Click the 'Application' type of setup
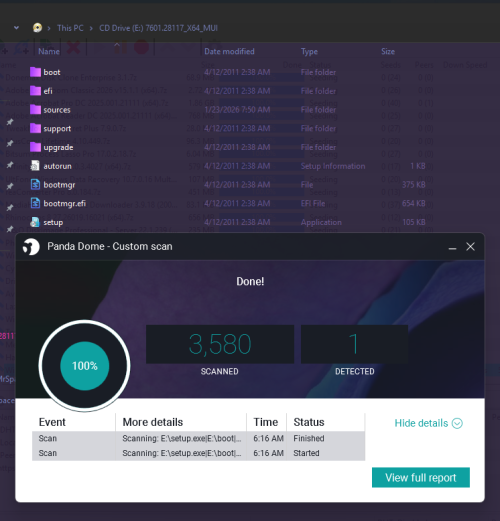 click(321, 222)
